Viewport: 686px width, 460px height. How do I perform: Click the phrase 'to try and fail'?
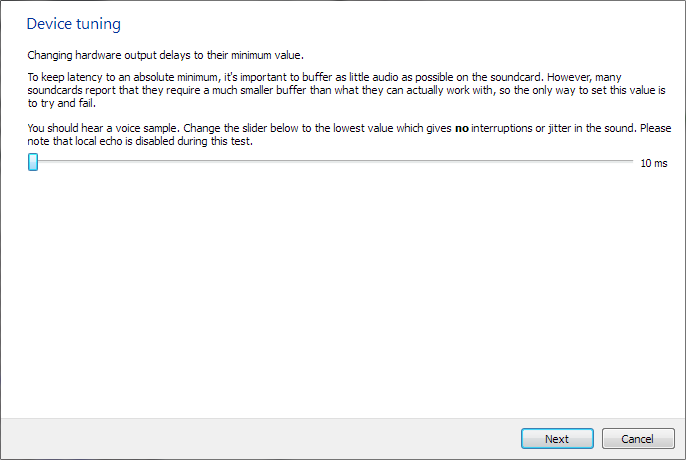60,103
